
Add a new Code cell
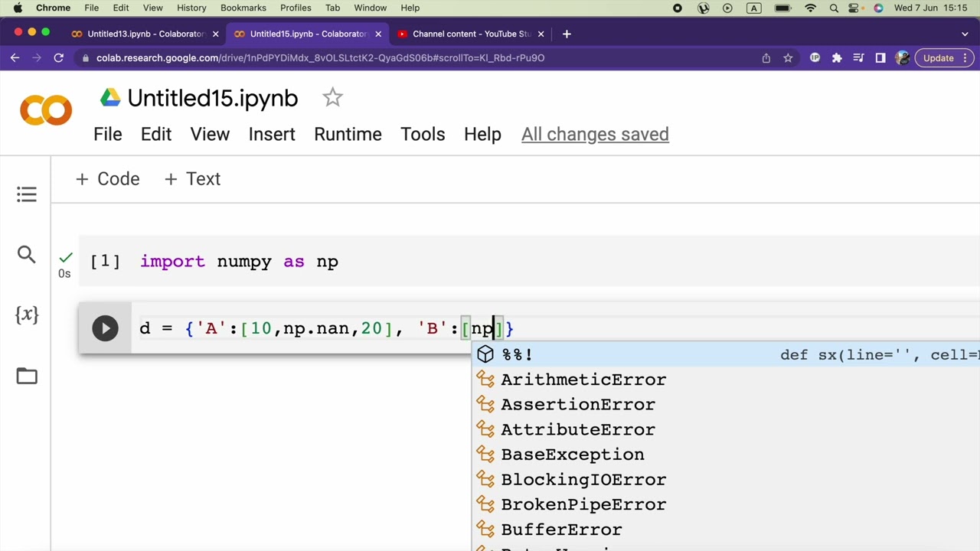click(x=108, y=179)
